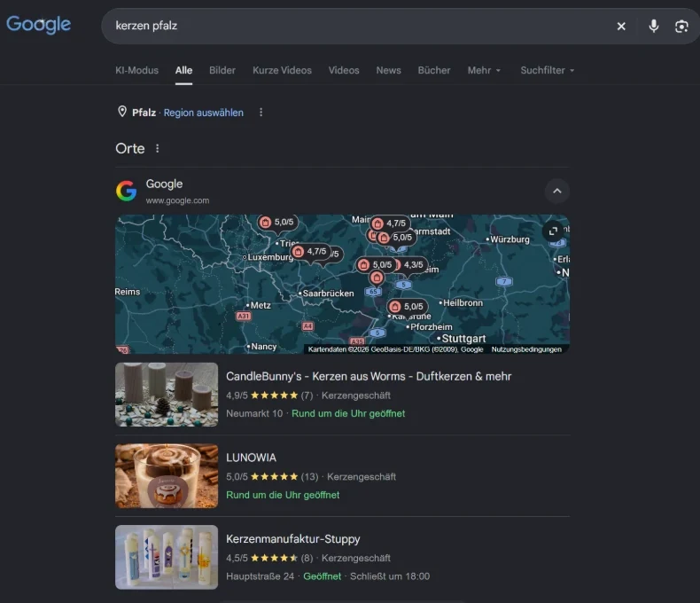Image resolution: width=700 pixels, height=603 pixels.
Task: Open the LUNOWIA candle thumbnail
Action: tap(167, 475)
